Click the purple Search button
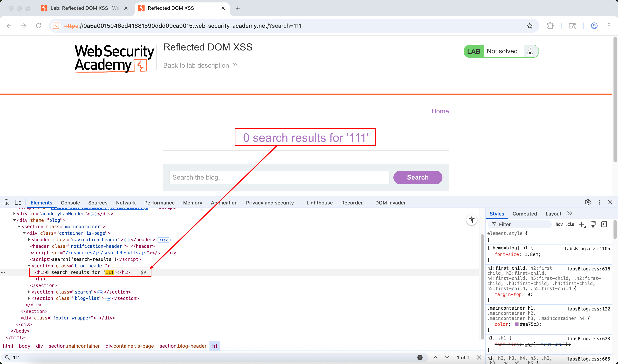The height and width of the screenshot is (364, 618). pyautogui.click(x=418, y=177)
